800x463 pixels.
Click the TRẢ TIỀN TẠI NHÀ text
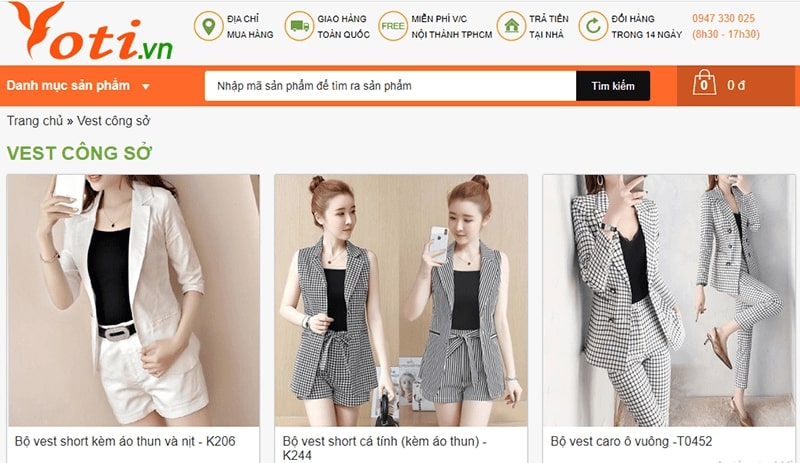pyautogui.click(x=548, y=27)
